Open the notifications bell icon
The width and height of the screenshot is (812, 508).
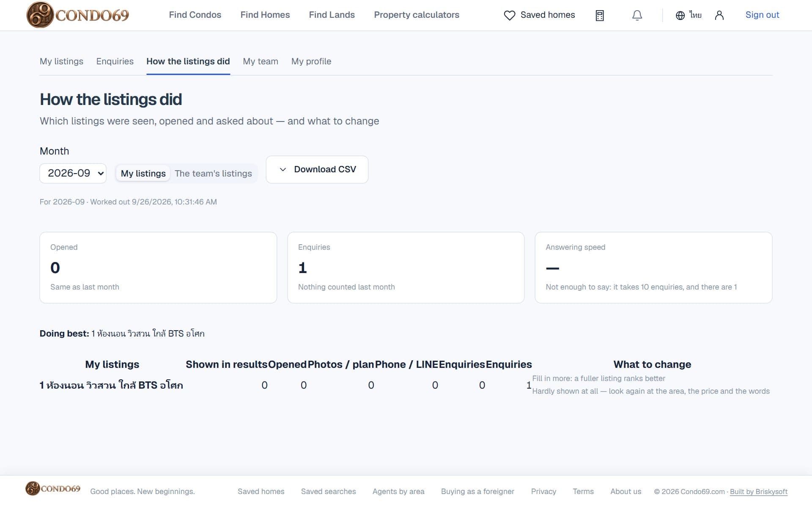pos(637,16)
